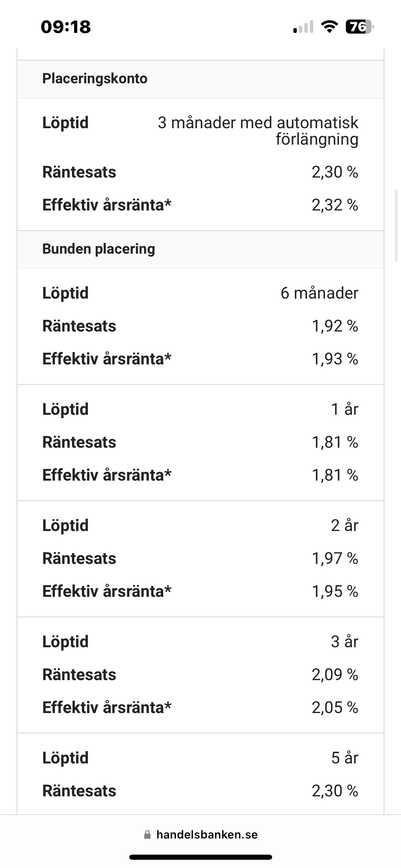Click the 6 månader löptid value
The height and width of the screenshot is (868, 401).
[x=319, y=293]
